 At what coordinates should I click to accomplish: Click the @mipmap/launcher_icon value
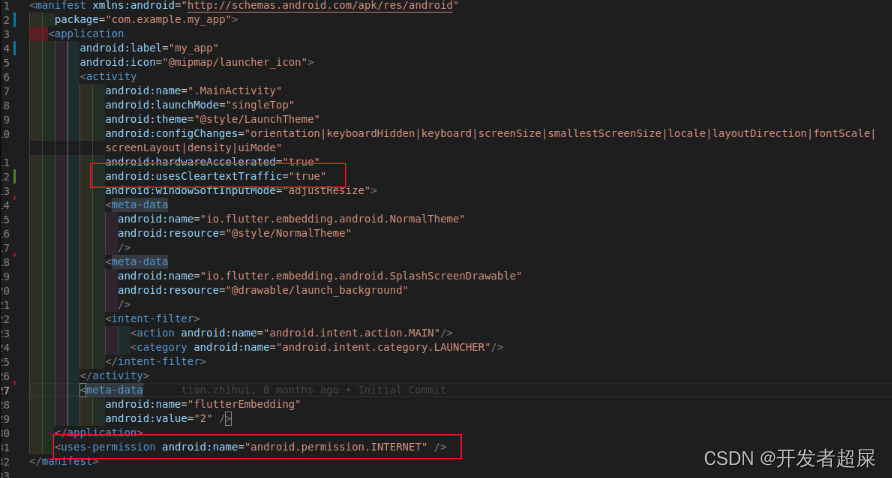[x=238, y=63]
